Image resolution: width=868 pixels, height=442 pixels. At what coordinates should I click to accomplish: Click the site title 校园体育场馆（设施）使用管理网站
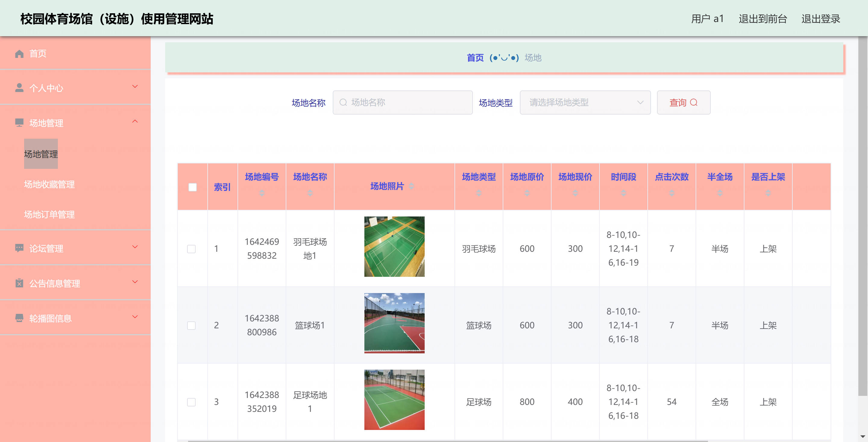(117, 19)
